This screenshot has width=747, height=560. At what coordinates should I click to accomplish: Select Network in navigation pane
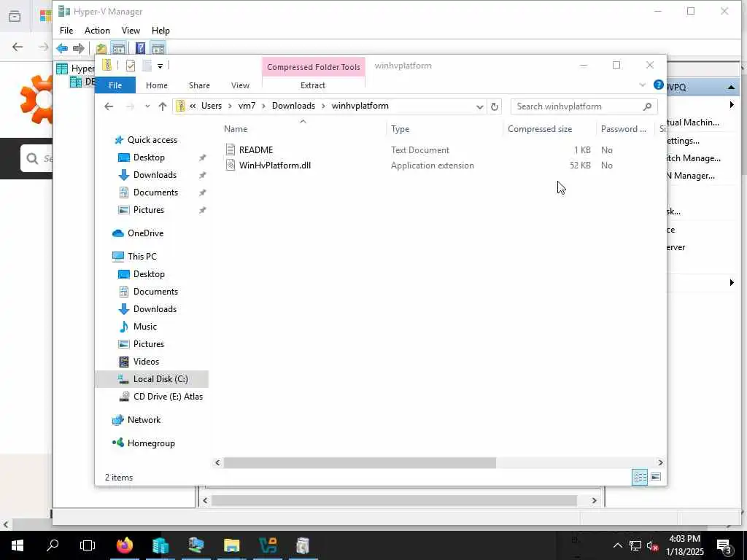[x=144, y=420]
